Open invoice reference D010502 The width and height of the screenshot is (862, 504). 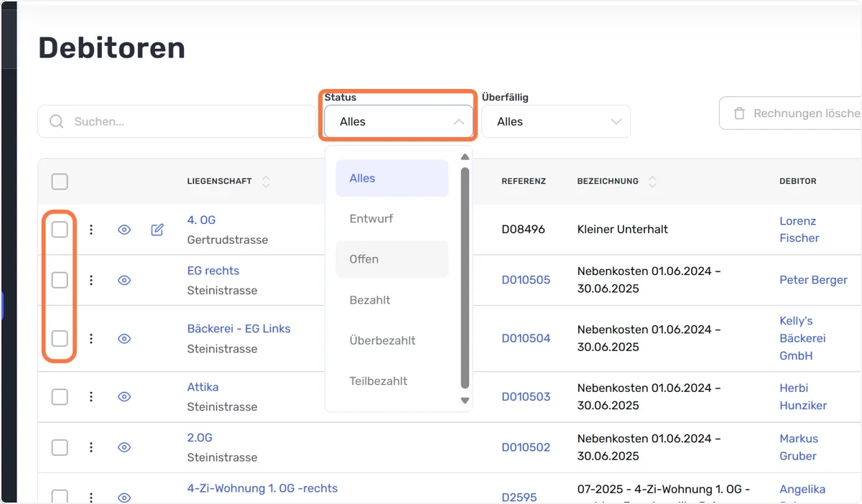coord(526,447)
